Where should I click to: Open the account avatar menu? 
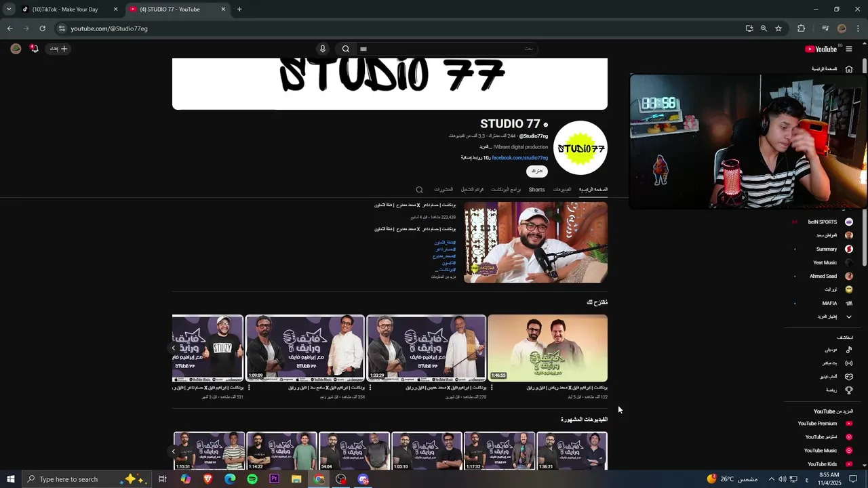pos(16,49)
